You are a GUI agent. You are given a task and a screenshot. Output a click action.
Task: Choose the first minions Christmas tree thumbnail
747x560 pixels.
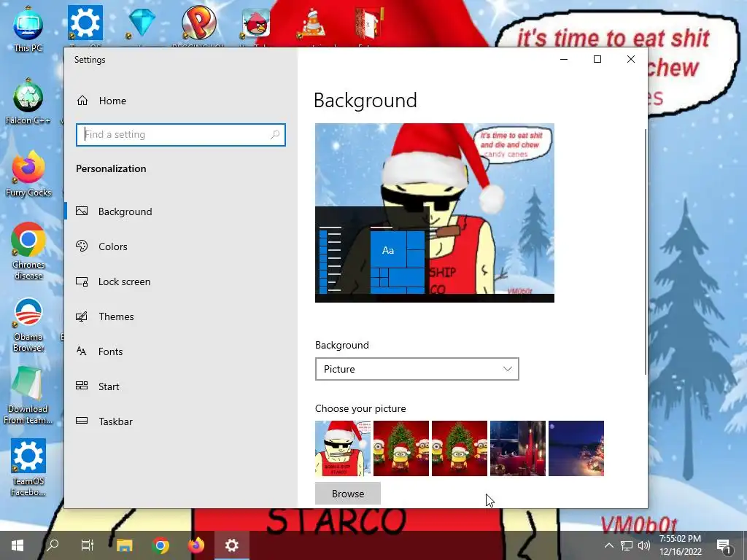[x=401, y=448]
